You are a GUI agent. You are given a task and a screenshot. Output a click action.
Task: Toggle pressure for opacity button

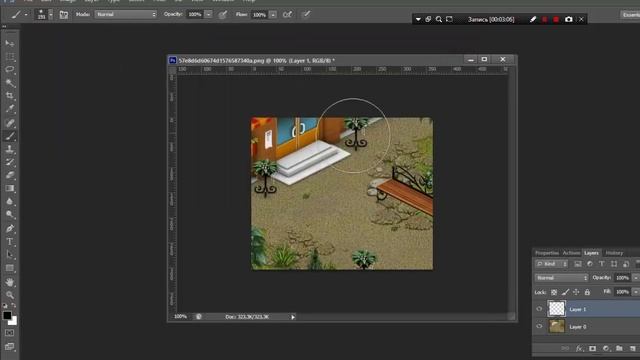[223, 15]
